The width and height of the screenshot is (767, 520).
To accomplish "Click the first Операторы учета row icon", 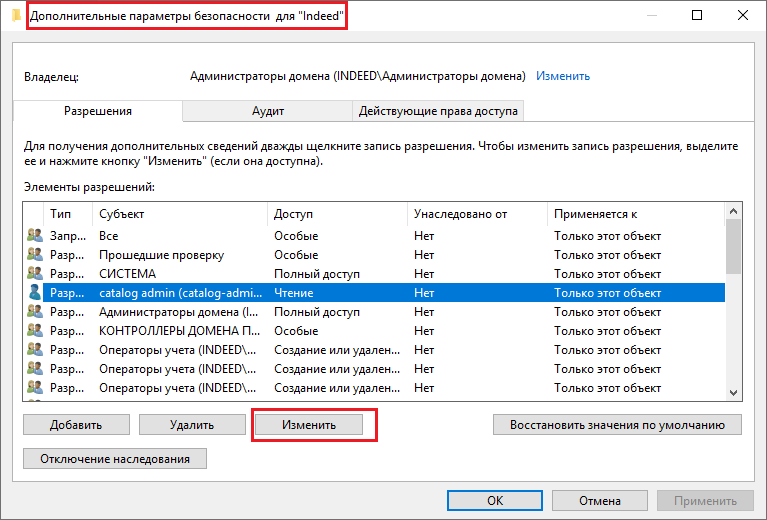I will click(x=35, y=350).
